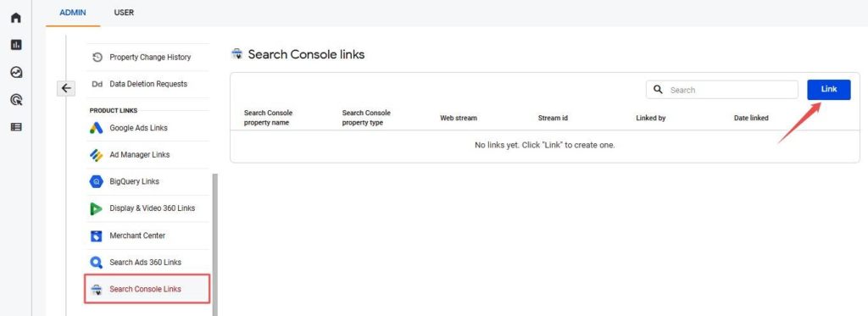The height and width of the screenshot is (316, 868).
Task: Open the Configure table icon
Action: point(16,127)
